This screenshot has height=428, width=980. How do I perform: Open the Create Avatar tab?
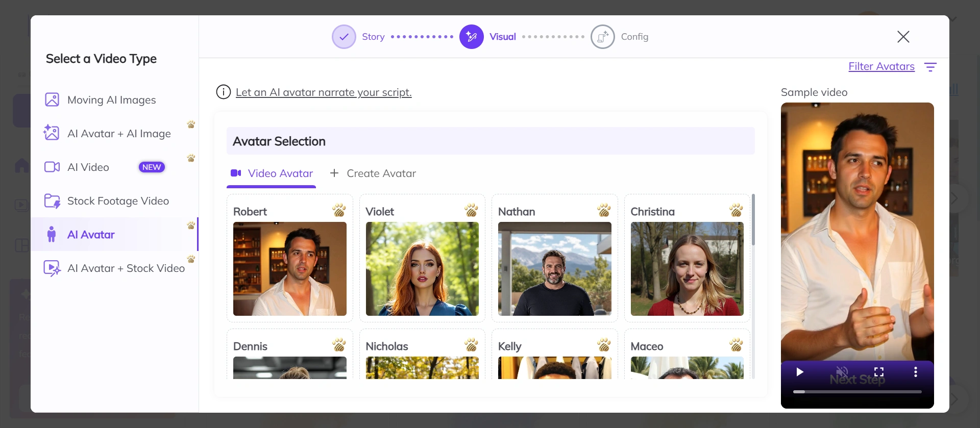(373, 173)
